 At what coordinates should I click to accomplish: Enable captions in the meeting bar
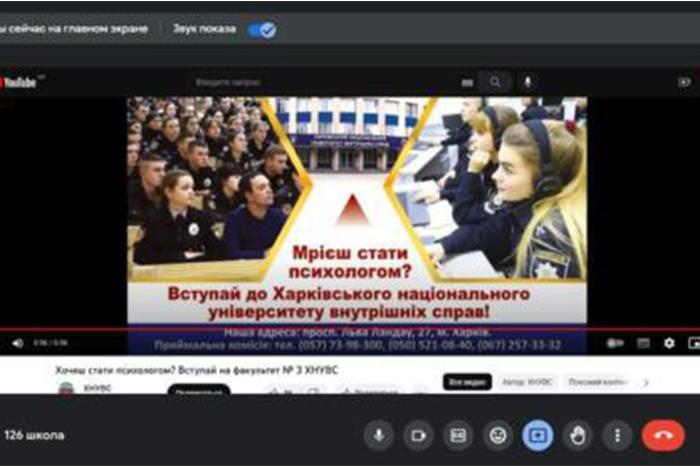point(458,435)
